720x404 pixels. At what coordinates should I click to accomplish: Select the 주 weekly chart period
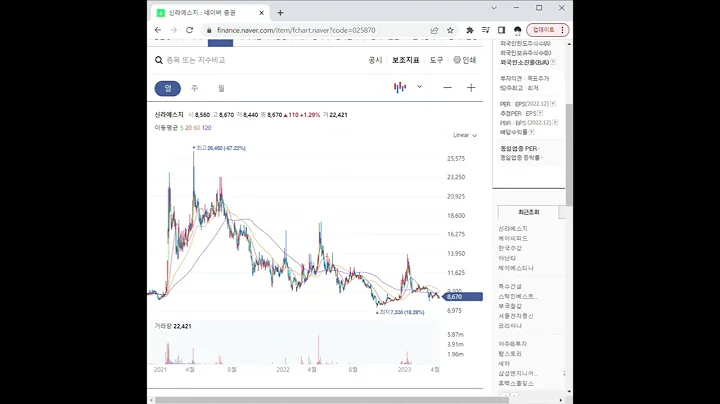click(x=195, y=88)
